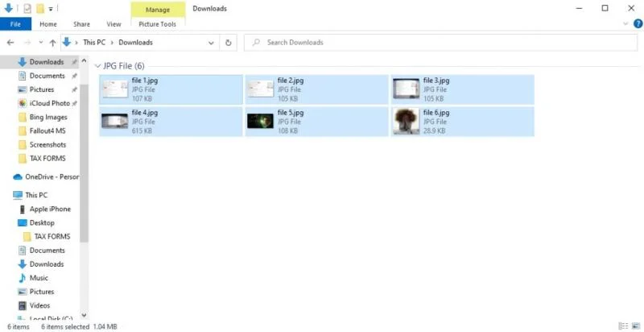Go back with the Back arrow
644x332 pixels.
coord(10,43)
